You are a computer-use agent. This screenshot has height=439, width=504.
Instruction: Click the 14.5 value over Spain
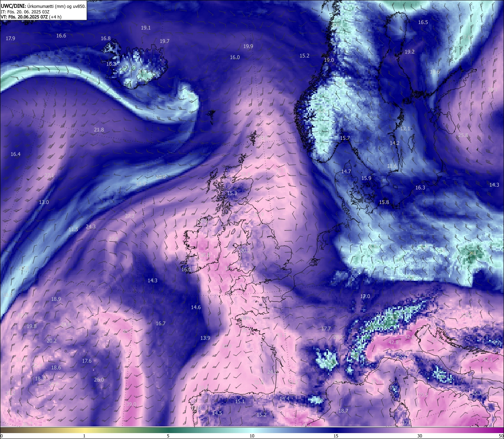click(217, 413)
